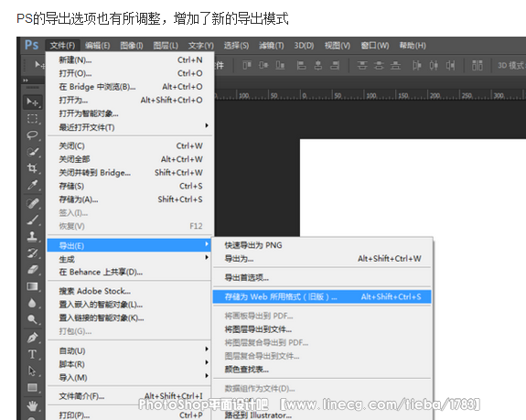Open the 图层(L) menu
The width and height of the screenshot is (526, 420).
(166, 45)
